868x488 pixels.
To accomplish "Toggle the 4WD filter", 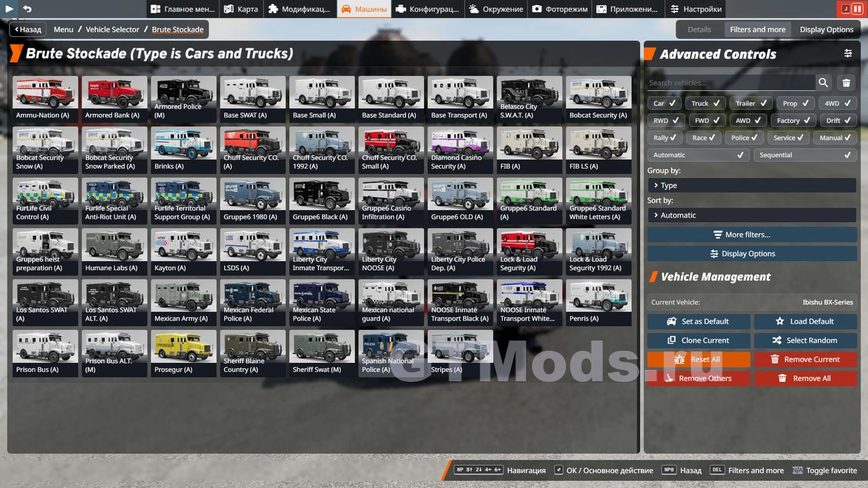I will [837, 103].
